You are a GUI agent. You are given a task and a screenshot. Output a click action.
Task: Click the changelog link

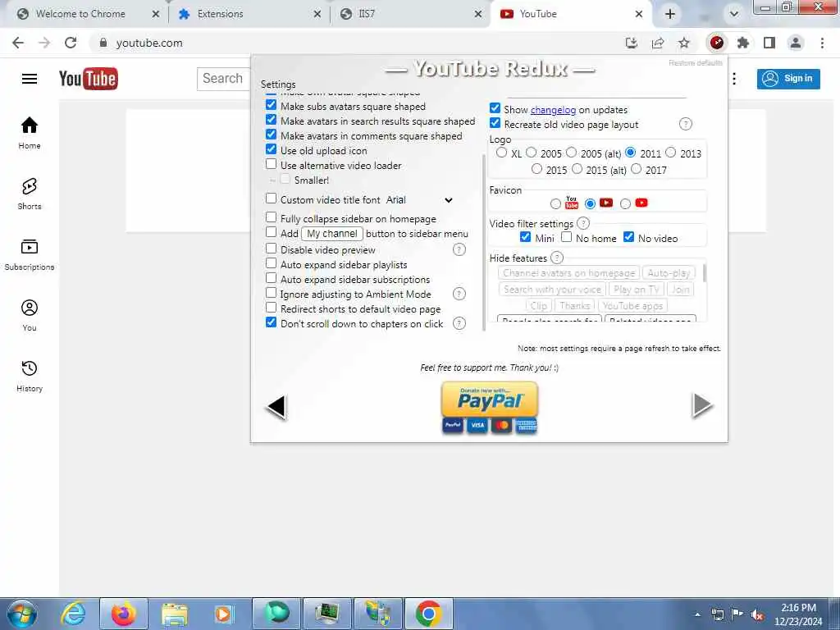(x=554, y=110)
